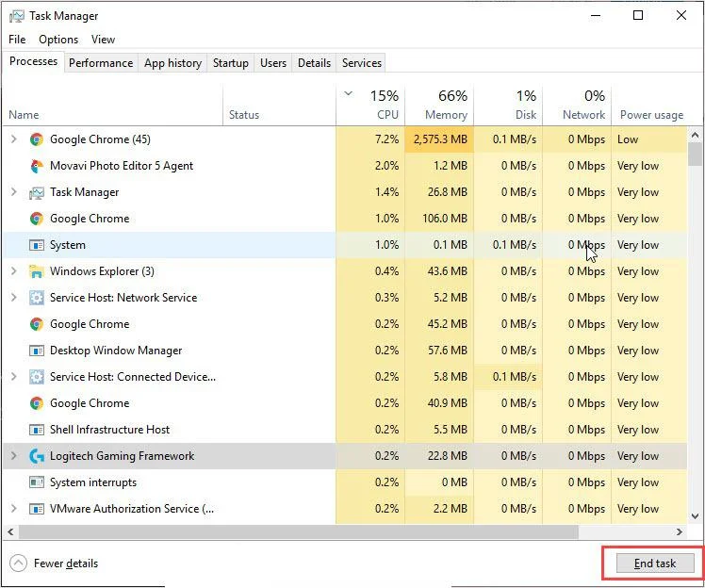This screenshot has width=705, height=588.
Task: Click the sort chevron above CPU column
Action: pos(348,94)
